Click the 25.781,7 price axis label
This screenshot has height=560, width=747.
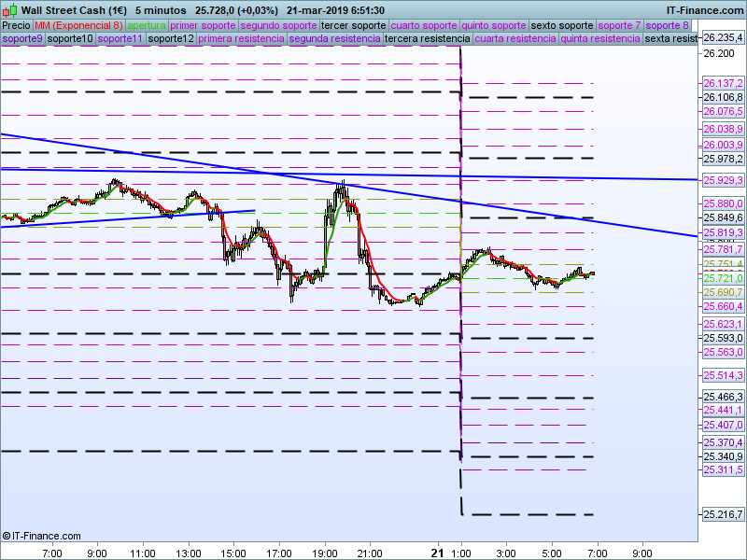723,249
